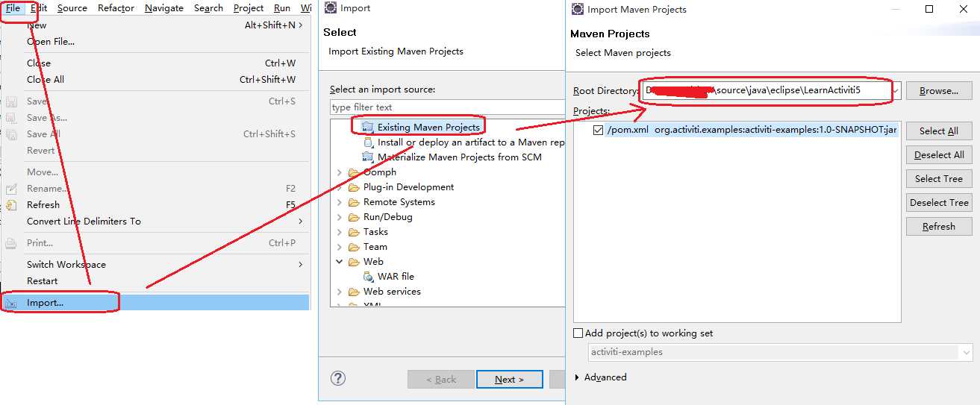Viewport: 980px width, 405px height.
Task: Click the Install or deploy artifact icon
Action: pyautogui.click(x=368, y=142)
